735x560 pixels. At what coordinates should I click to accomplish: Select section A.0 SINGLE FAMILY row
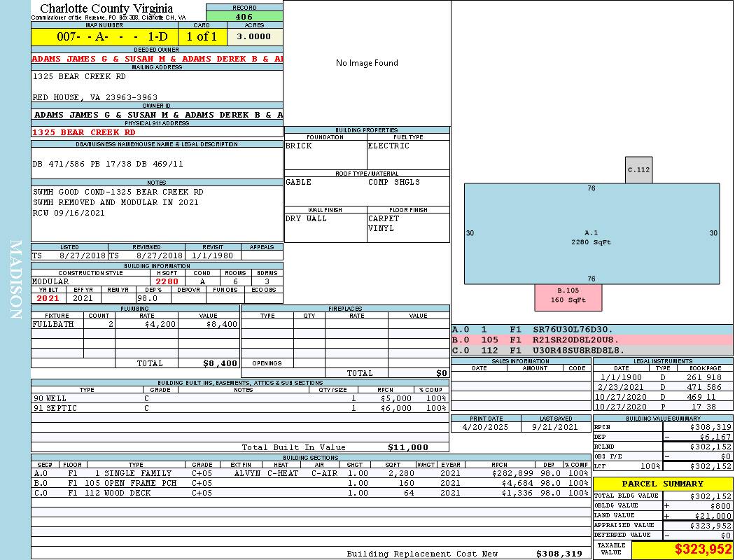(311, 474)
